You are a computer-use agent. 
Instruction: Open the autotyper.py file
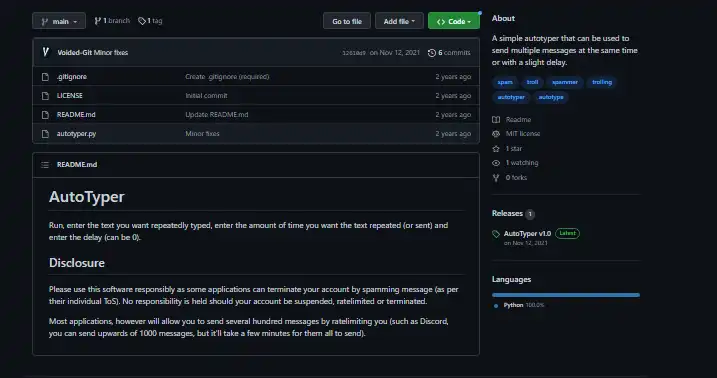[76, 133]
